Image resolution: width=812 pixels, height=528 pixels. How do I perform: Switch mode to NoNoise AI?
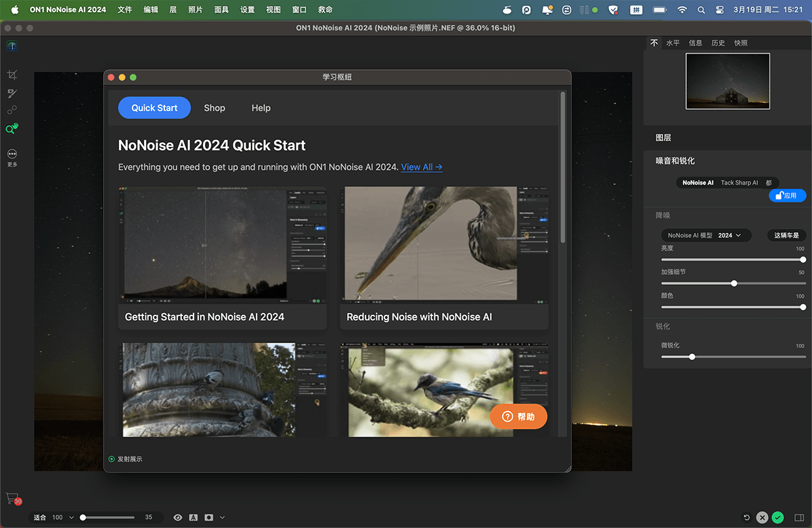(x=698, y=183)
